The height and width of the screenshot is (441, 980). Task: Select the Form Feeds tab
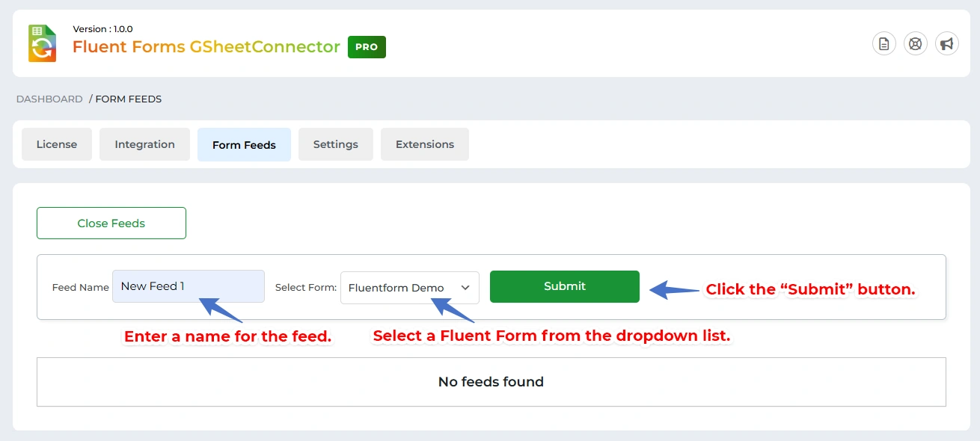point(244,145)
